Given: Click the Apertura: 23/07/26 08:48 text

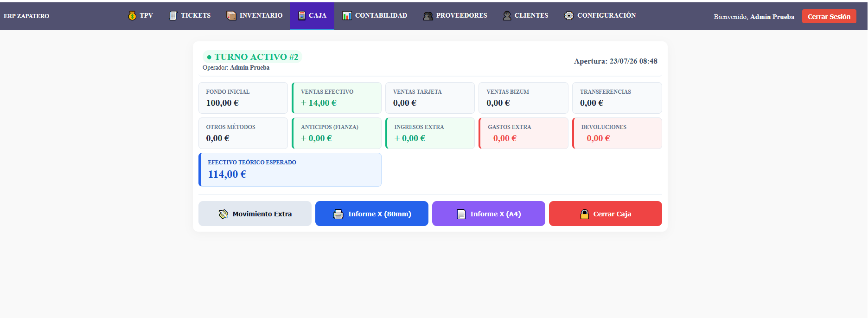Looking at the screenshot, I should point(615,61).
